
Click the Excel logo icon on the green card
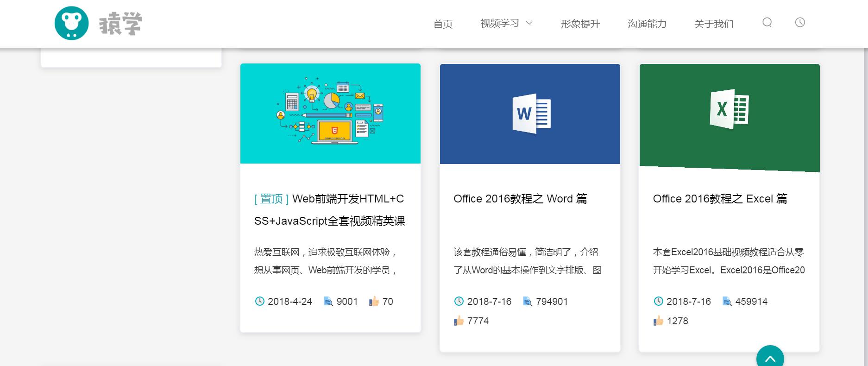click(x=729, y=109)
